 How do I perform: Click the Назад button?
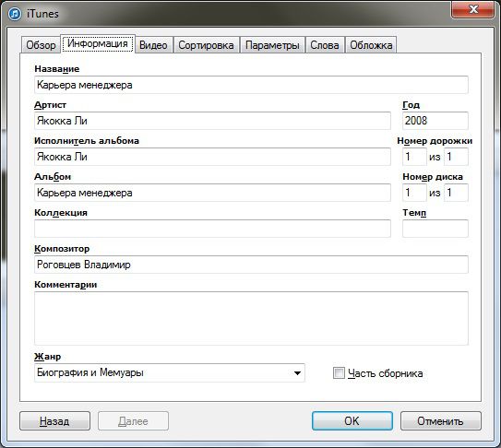coord(54,421)
